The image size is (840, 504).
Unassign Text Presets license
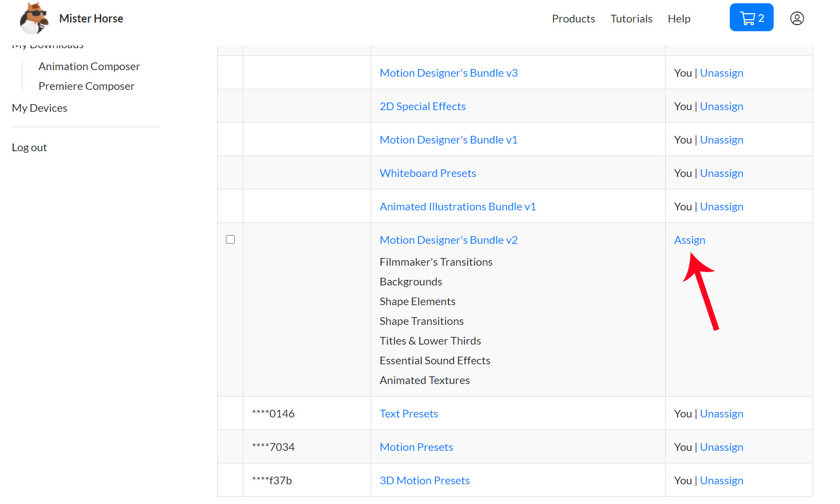722,414
